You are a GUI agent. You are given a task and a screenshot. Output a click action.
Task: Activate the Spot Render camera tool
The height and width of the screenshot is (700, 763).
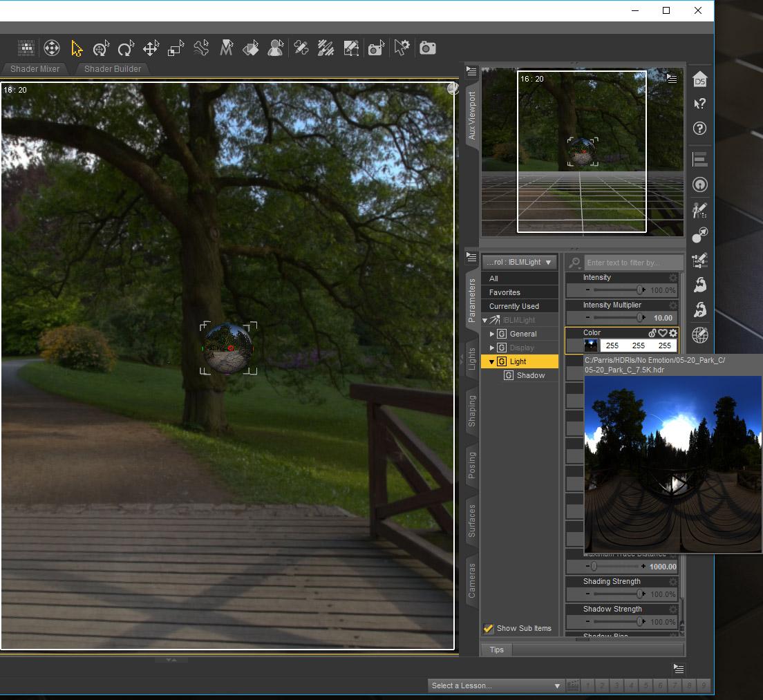pos(376,48)
